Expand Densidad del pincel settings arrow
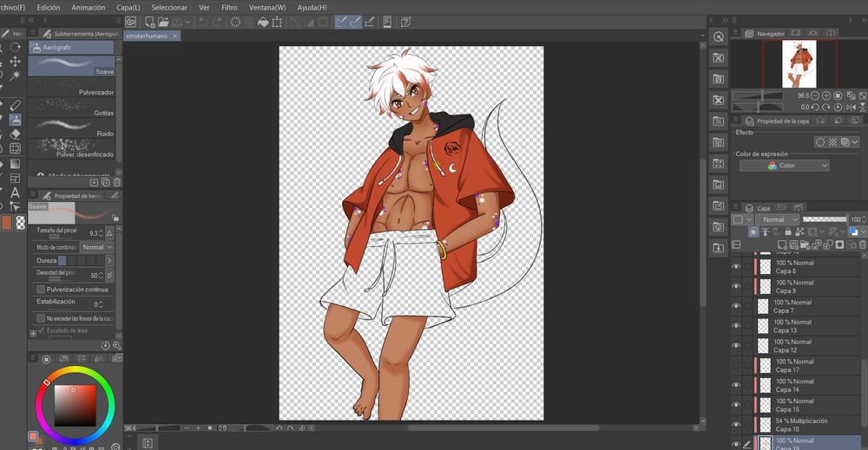 pos(109,275)
